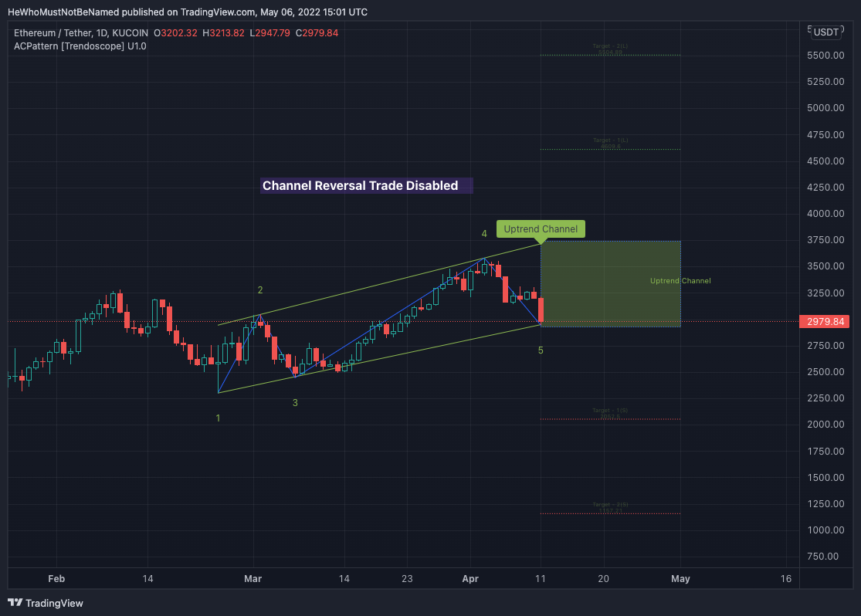Click the Feb label on time axis
The image size is (861, 616).
point(56,579)
